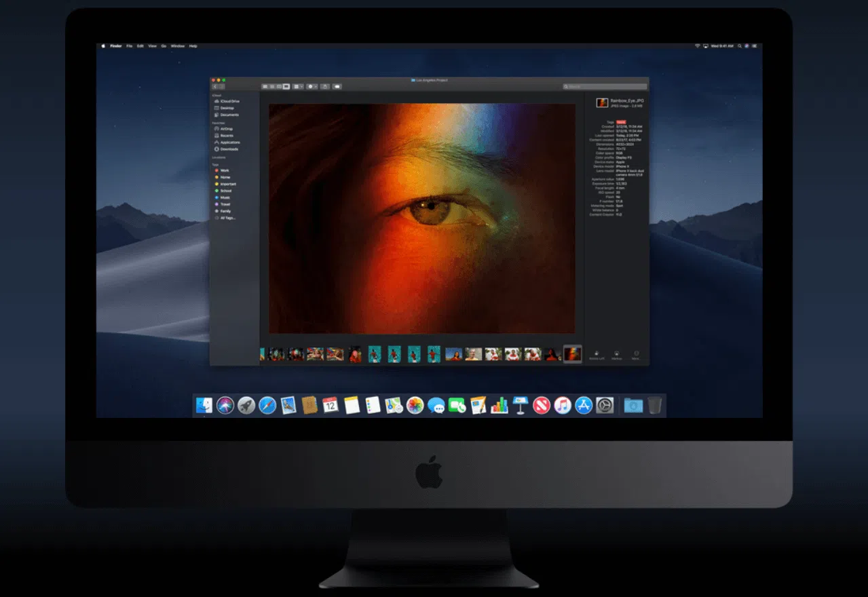This screenshot has width=868, height=597.
Task: Launch Safari from the Dock
Action: pos(267,405)
